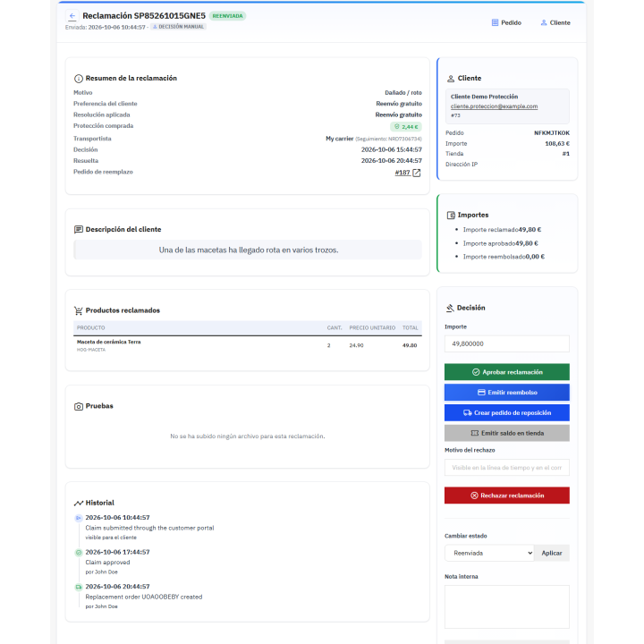Click the My carrier tracking text

click(374, 139)
